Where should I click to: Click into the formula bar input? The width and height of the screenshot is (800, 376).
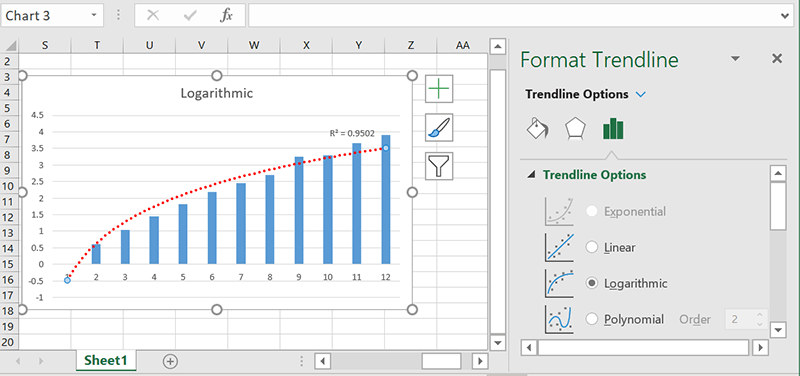coord(513,16)
